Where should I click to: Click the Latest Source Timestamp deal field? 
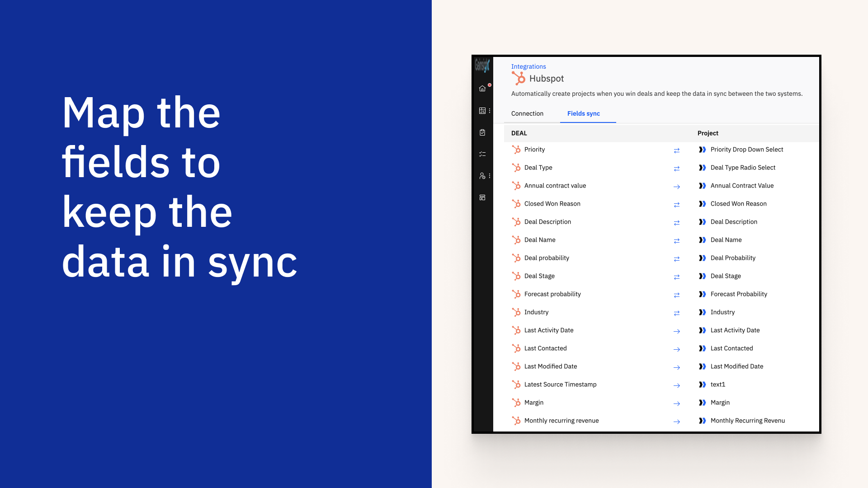(560, 385)
